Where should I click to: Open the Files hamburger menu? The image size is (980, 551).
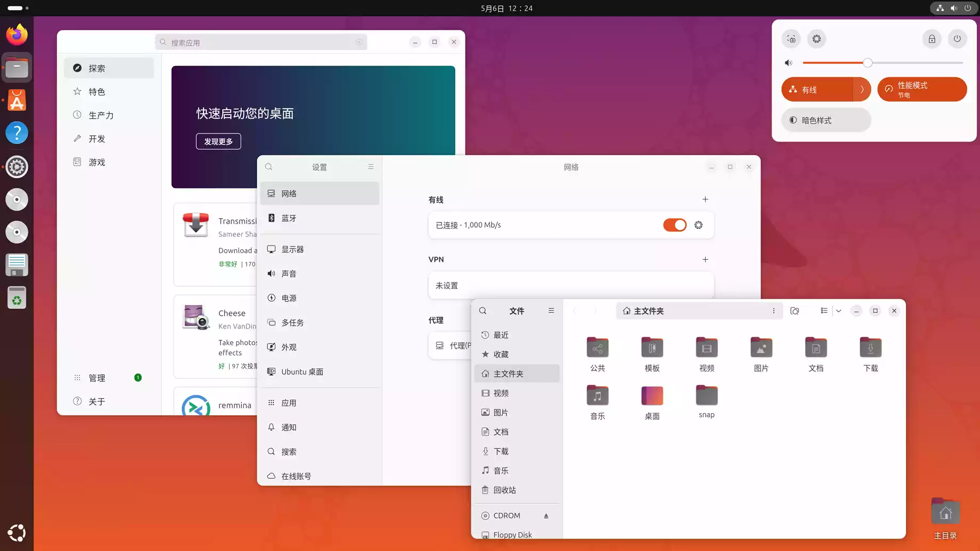click(x=551, y=311)
